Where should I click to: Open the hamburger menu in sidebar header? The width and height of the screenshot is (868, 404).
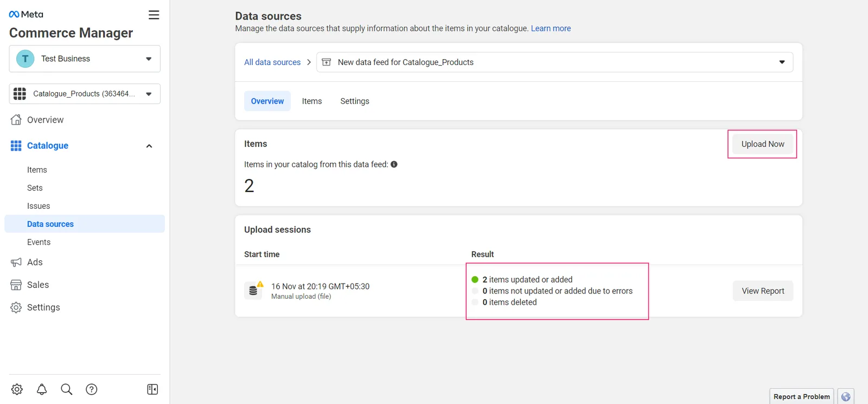tap(154, 15)
